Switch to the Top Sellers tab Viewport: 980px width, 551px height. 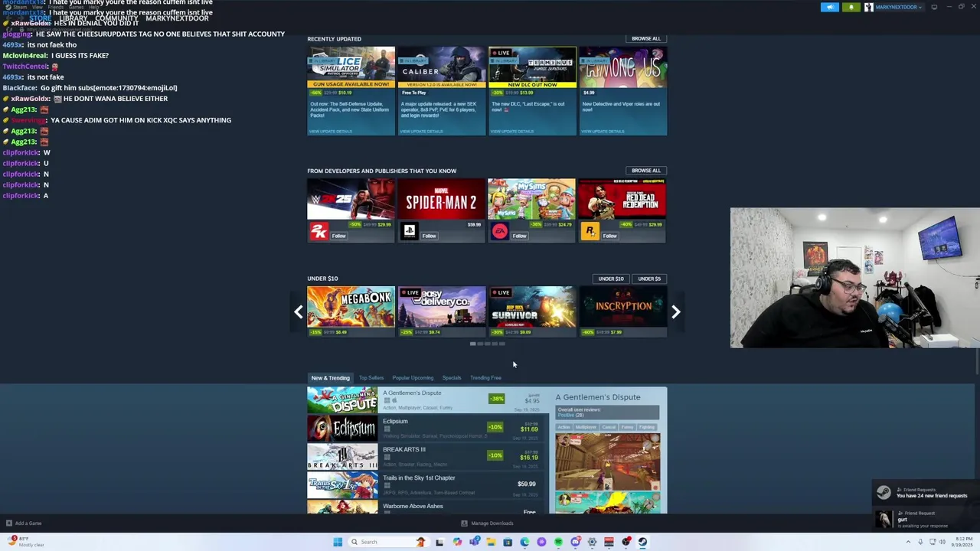click(371, 378)
